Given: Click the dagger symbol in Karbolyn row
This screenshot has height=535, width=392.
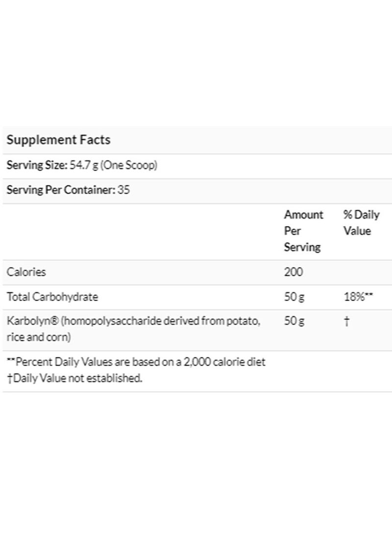Looking at the screenshot, I should 346,321.
